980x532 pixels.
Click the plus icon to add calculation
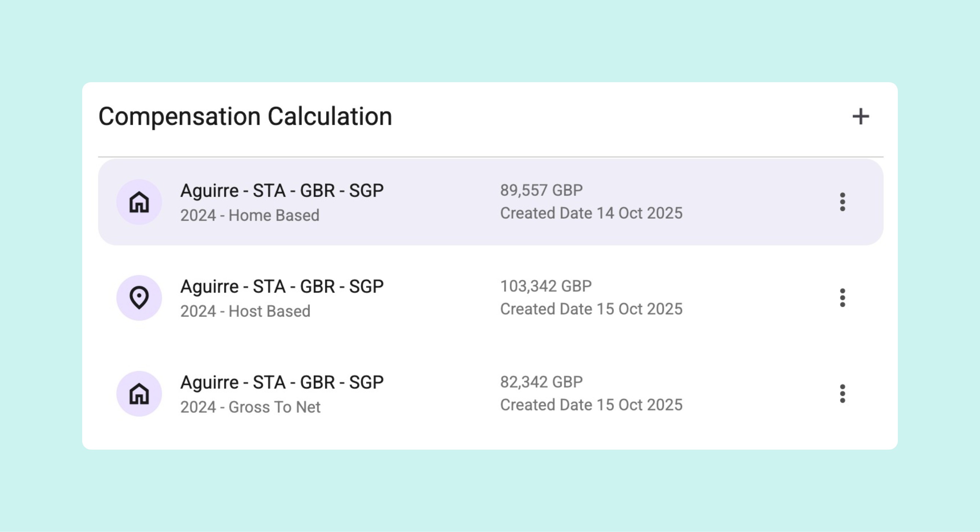point(860,116)
